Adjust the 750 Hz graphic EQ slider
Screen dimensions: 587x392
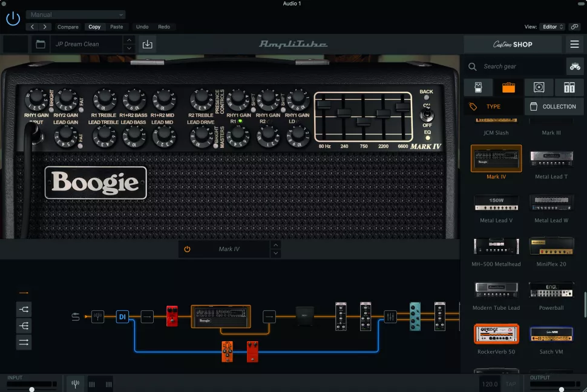363,120
